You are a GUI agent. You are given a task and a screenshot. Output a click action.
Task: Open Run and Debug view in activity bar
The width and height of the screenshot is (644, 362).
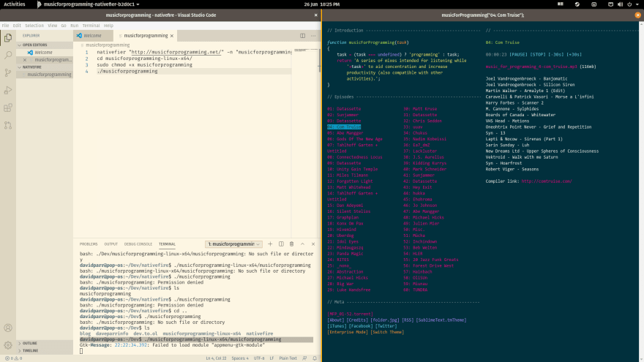coord(8,90)
